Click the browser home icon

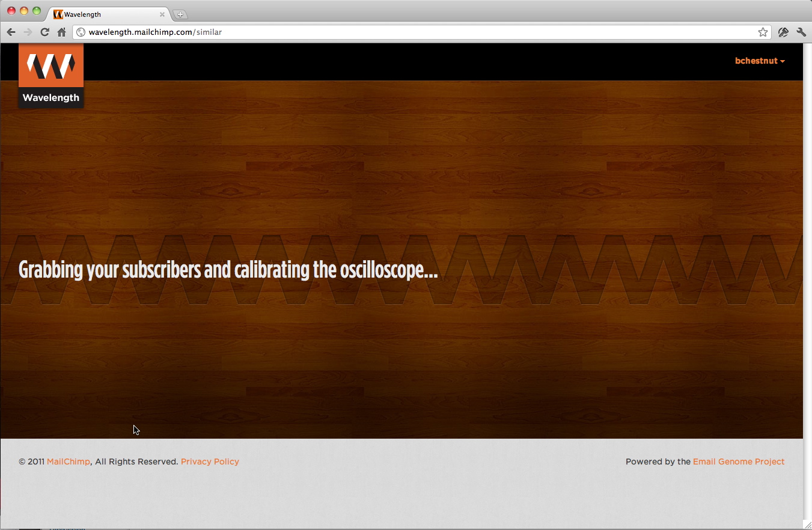click(x=61, y=32)
